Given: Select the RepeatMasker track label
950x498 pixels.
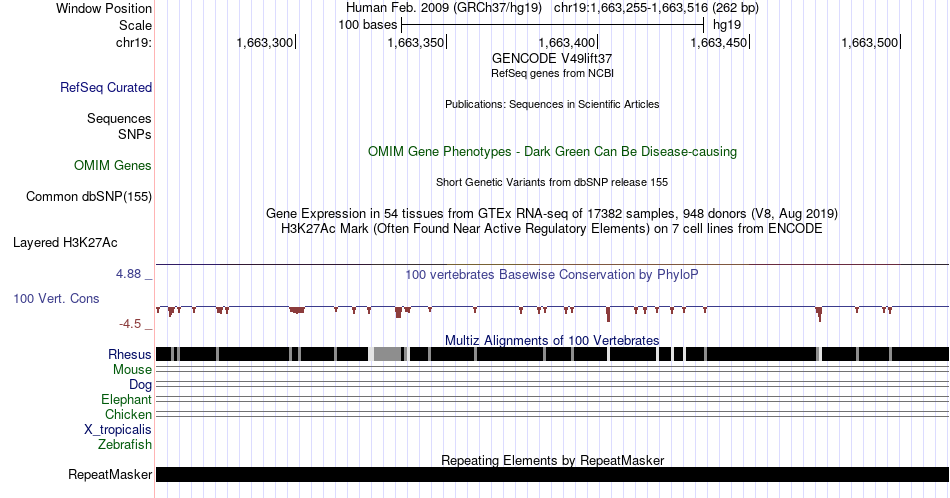Looking at the screenshot, I should pyautogui.click(x=110, y=474).
